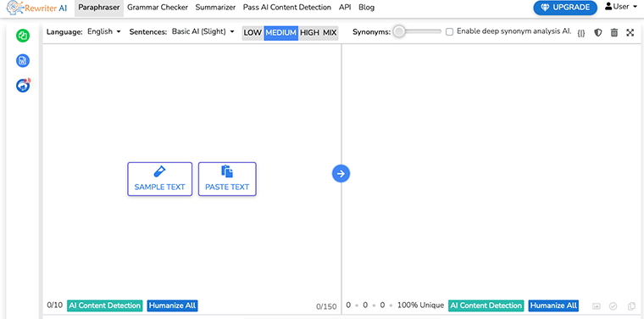Open the Paraphraser tab

pos(99,8)
